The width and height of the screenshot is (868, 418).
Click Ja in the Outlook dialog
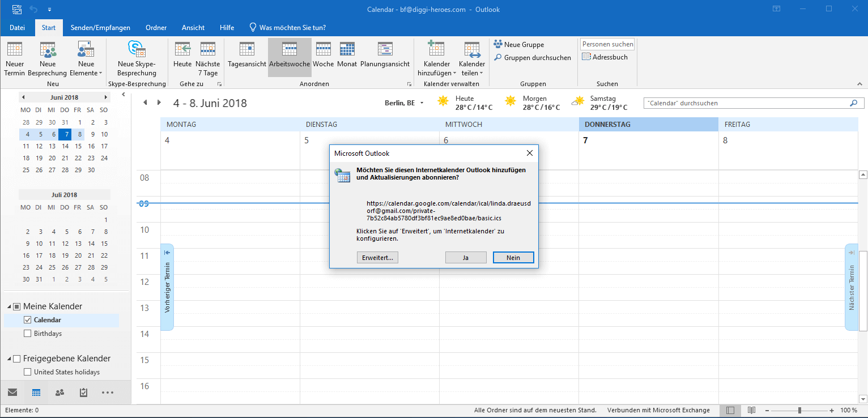[466, 258]
